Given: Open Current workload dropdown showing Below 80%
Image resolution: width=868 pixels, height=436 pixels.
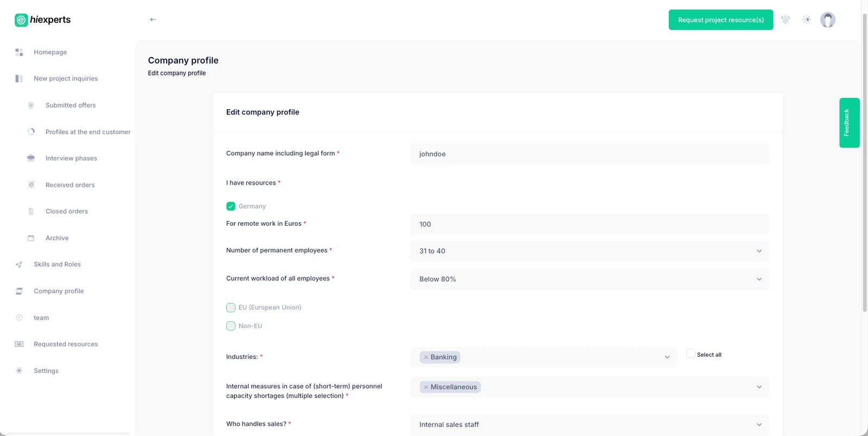Looking at the screenshot, I should click(x=589, y=279).
